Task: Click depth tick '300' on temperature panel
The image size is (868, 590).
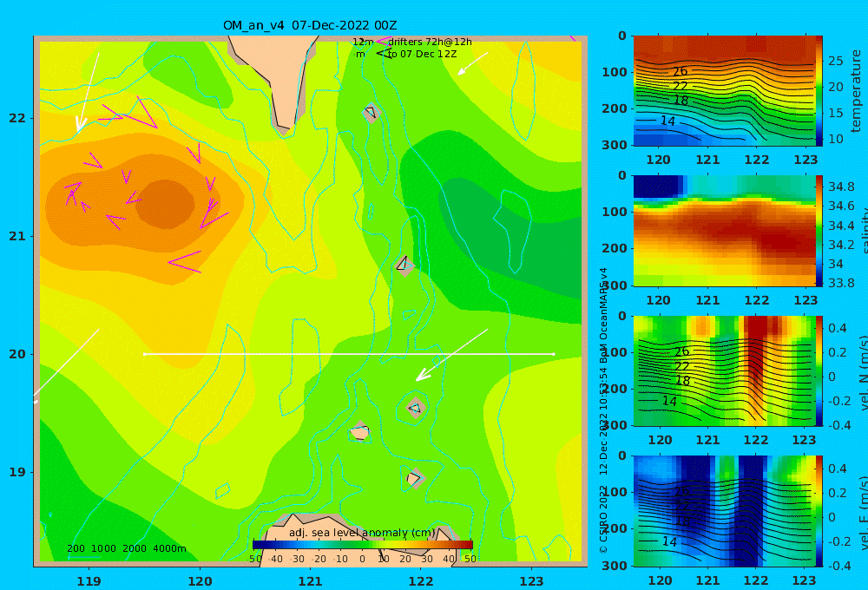Action: coord(615,145)
